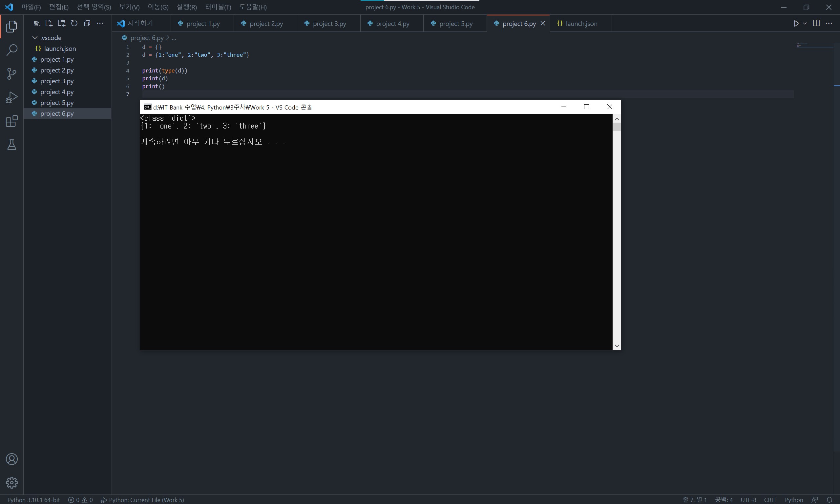Open the Run and Debug view
Image resolution: width=840 pixels, height=504 pixels.
(x=12, y=97)
